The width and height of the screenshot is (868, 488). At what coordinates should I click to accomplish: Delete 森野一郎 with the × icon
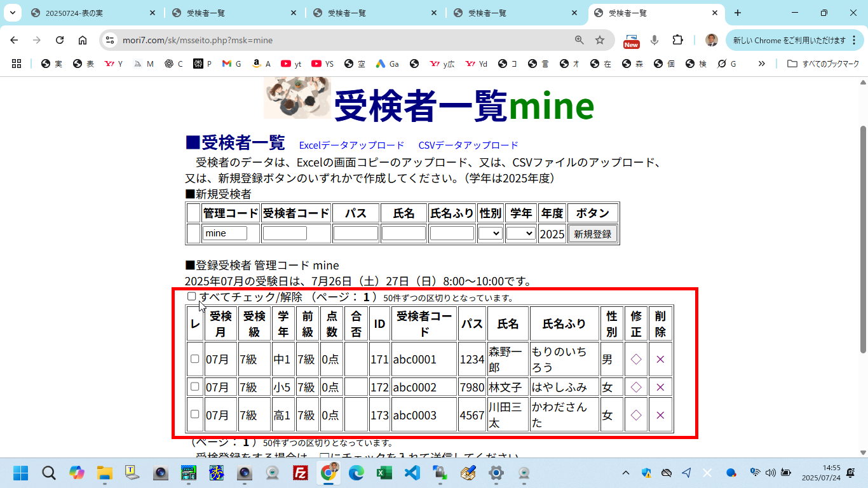click(x=660, y=360)
